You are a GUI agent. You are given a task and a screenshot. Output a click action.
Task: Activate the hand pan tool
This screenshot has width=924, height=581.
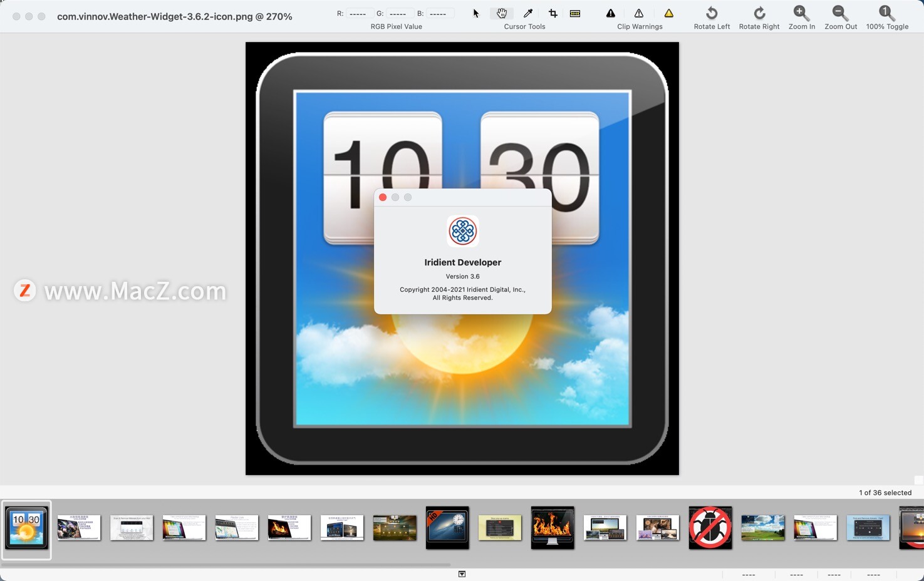pyautogui.click(x=502, y=13)
